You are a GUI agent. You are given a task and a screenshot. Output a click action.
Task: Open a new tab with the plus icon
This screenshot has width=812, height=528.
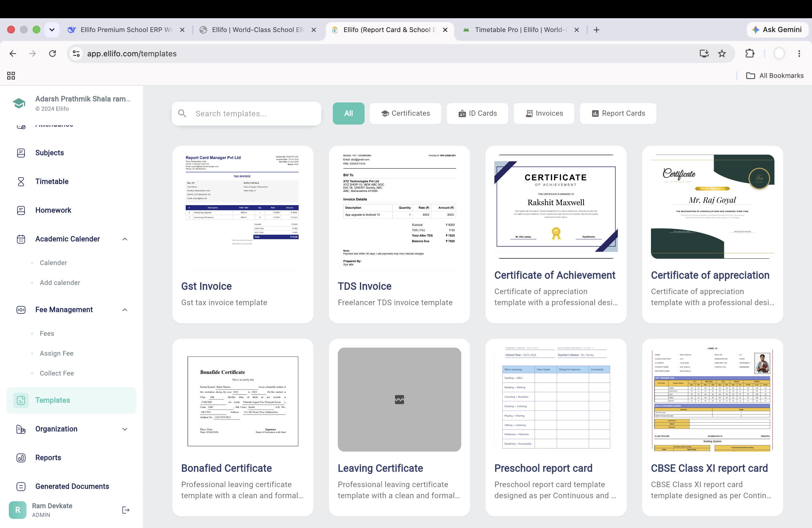point(596,30)
